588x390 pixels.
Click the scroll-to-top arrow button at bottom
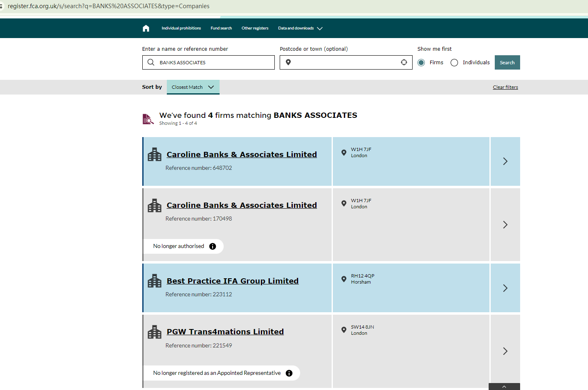(x=504, y=387)
